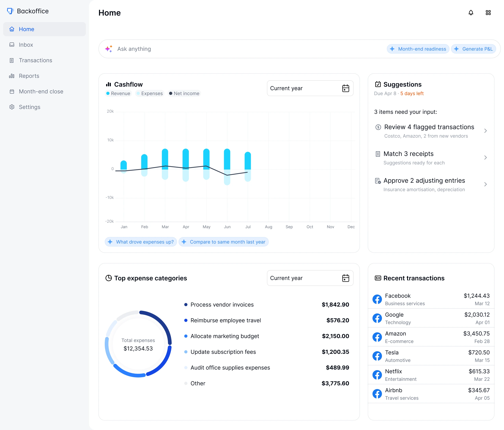Click the June bar in Cashflow chart
504x430 pixels.
(227, 167)
